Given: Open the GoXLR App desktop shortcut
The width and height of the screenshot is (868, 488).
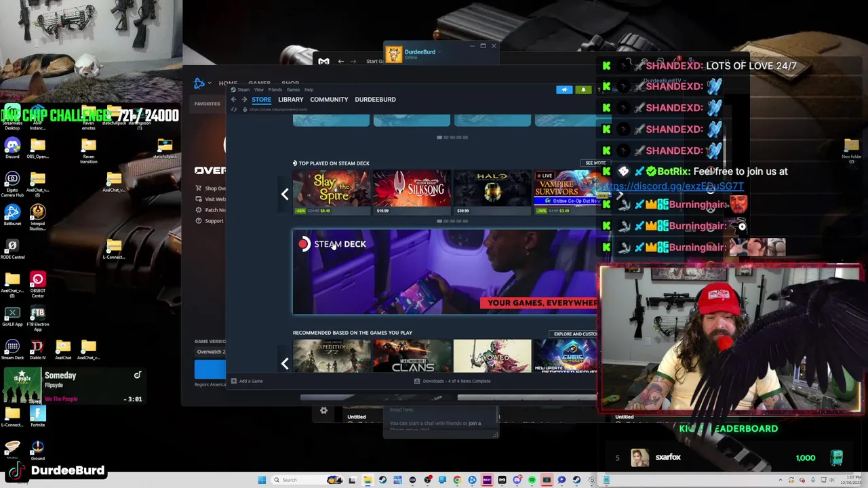Looking at the screenshot, I should click(12, 316).
